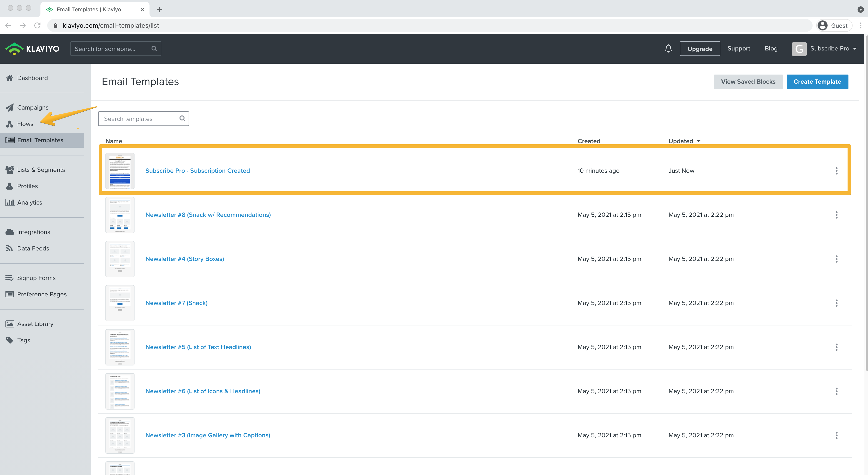
Task: Focus the Search for someone field
Action: click(x=116, y=49)
